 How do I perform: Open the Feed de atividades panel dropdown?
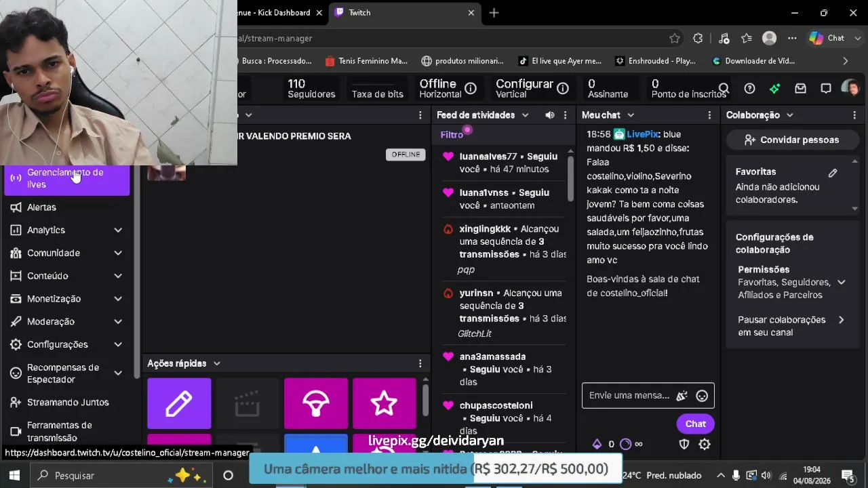[x=525, y=115]
